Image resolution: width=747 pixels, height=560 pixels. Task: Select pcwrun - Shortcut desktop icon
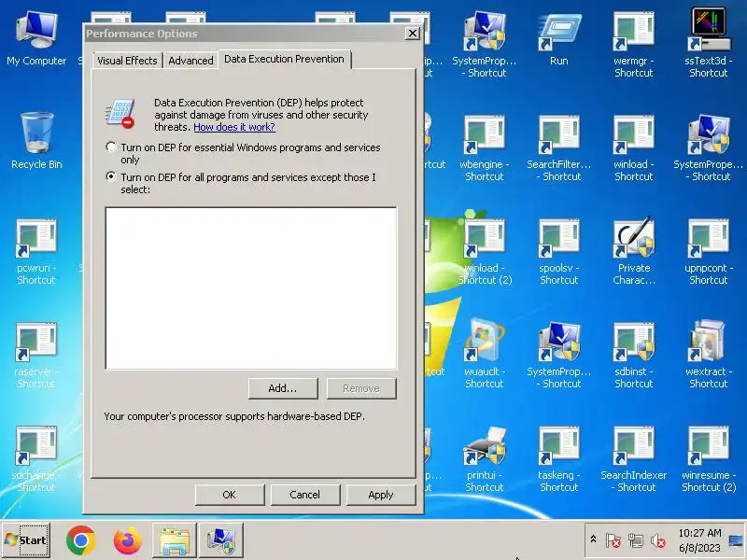[36, 251]
